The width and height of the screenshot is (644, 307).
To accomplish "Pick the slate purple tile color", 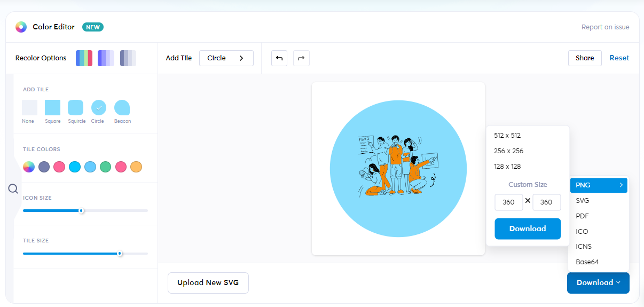I will [44, 167].
